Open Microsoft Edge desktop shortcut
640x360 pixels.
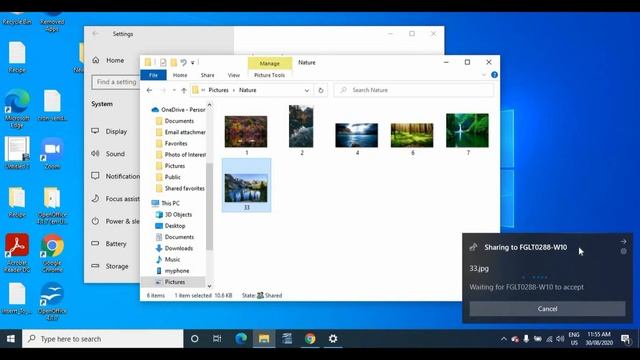click(x=17, y=108)
